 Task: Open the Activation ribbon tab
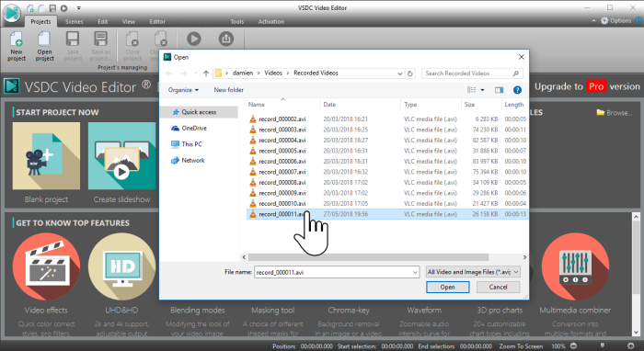coord(271,22)
